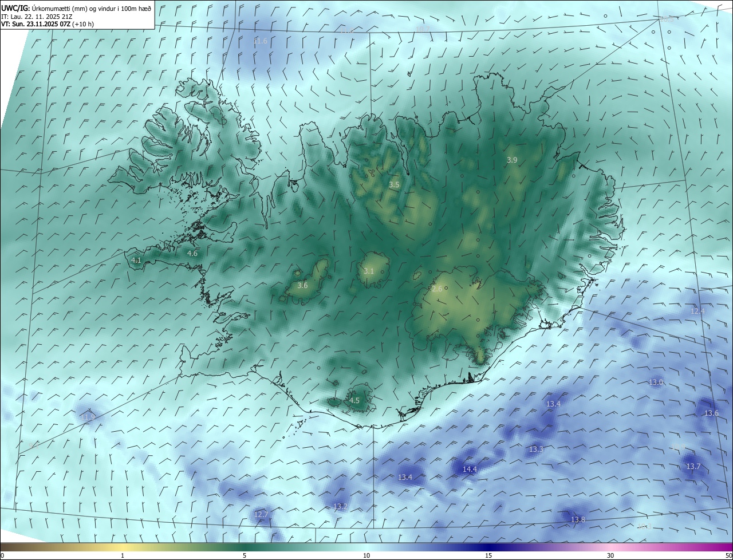Image resolution: width=733 pixels, height=560 pixels.
Task: Click the 3.5 value in north Iceland
Action: pyautogui.click(x=394, y=185)
